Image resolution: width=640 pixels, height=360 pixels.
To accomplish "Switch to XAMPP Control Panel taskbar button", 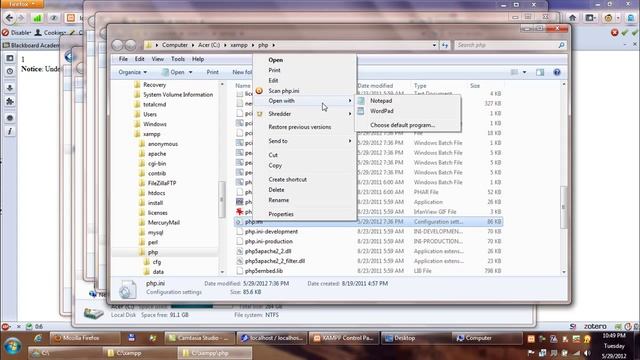I will tap(343, 338).
